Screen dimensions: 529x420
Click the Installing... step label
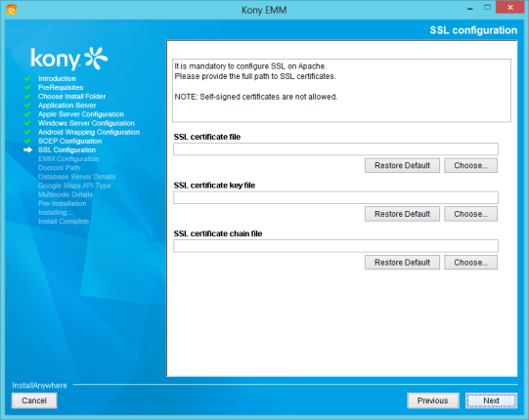click(56, 212)
